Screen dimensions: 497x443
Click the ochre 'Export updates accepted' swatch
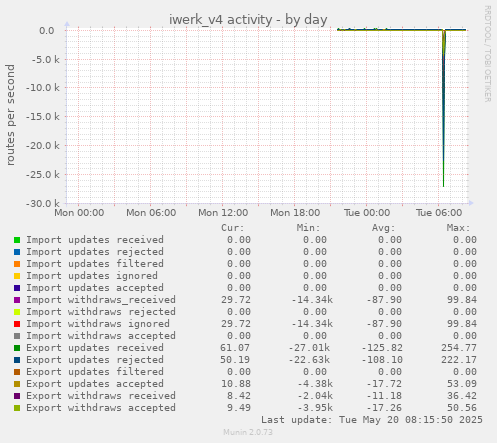[17, 384]
